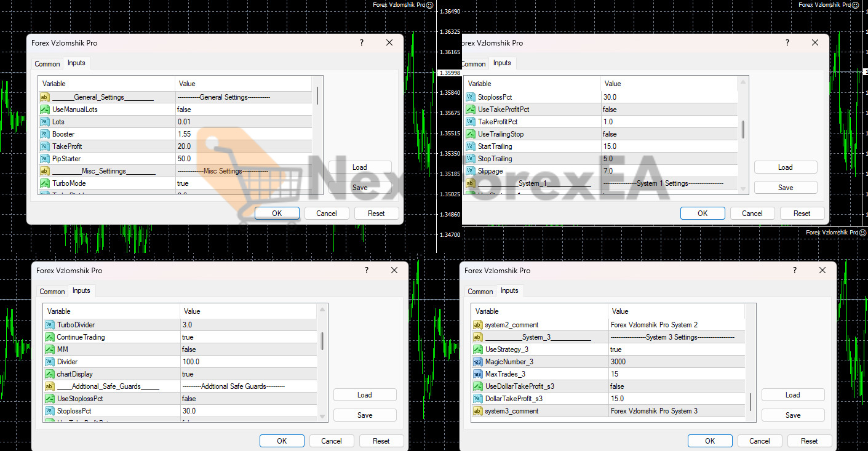
Task: Select the Inputs tab in the top-right dialog
Action: coord(502,63)
